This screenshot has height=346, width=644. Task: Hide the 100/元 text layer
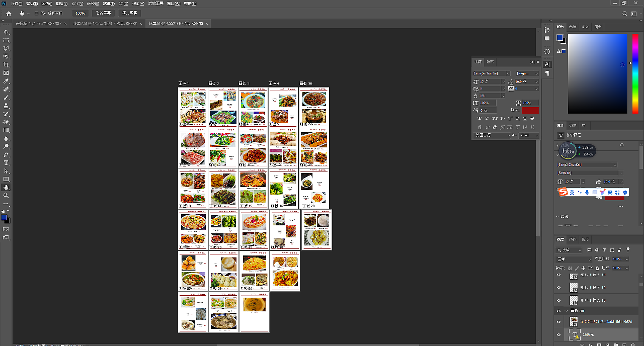(558, 335)
